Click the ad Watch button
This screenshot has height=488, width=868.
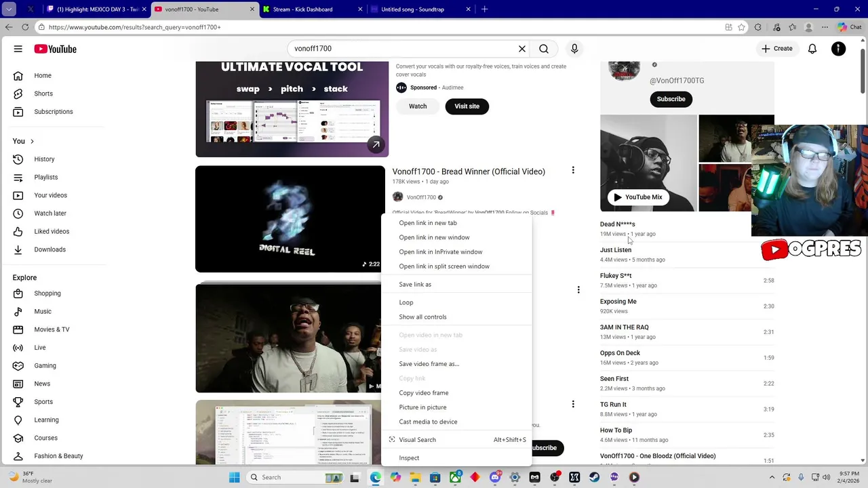point(418,106)
